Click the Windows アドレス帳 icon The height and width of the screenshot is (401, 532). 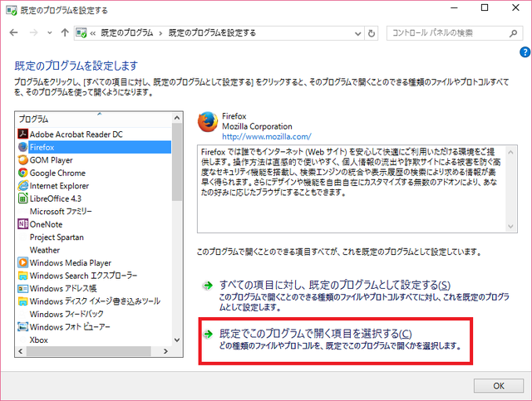22,288
